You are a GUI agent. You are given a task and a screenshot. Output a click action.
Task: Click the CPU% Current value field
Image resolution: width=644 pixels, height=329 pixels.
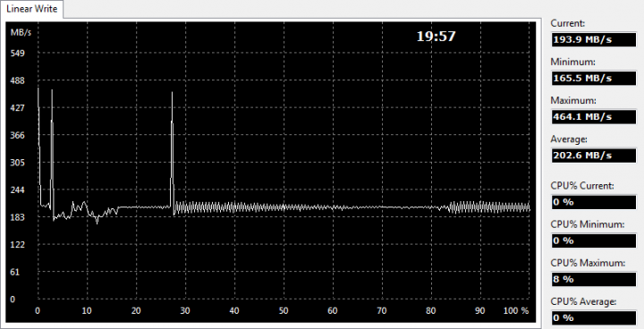594,202
